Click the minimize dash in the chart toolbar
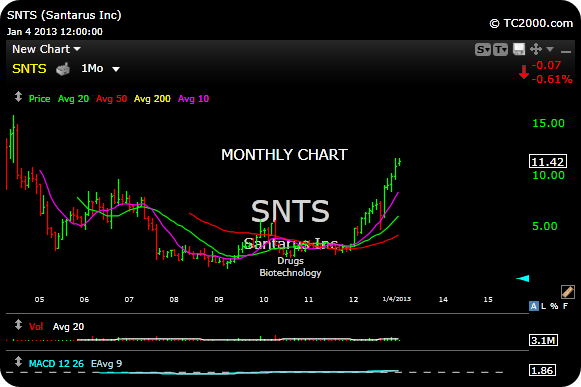The height and width of the screenshot is (387, 581). [566, 52]
